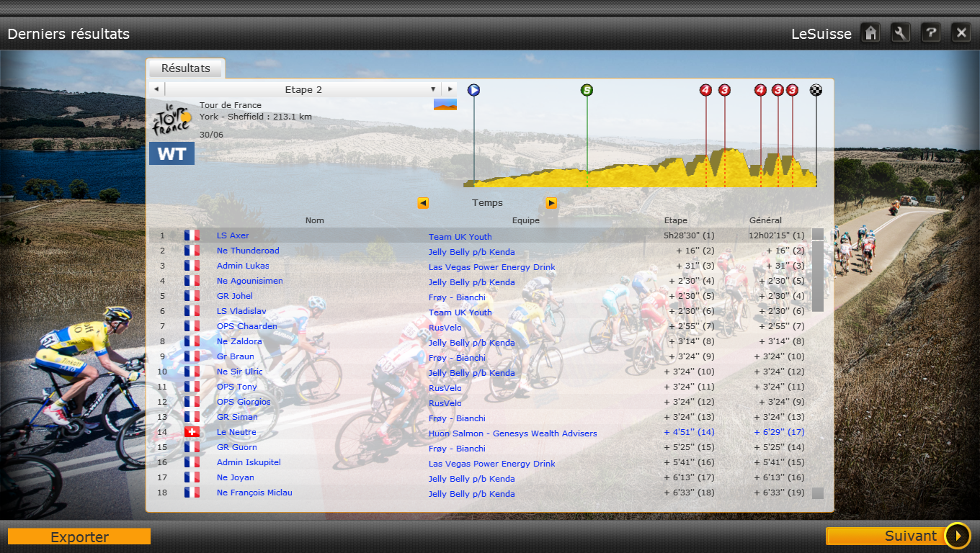Click the Swiss flag next to Le Neutre
Viewport: 980px width, 553px height.
pyautogui.click(x=192, y=432)
